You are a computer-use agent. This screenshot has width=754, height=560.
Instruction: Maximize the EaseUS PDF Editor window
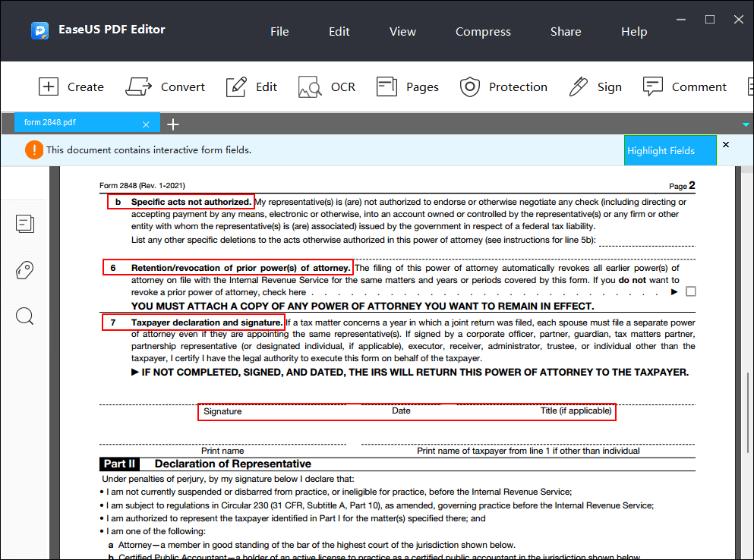point(710,20)
